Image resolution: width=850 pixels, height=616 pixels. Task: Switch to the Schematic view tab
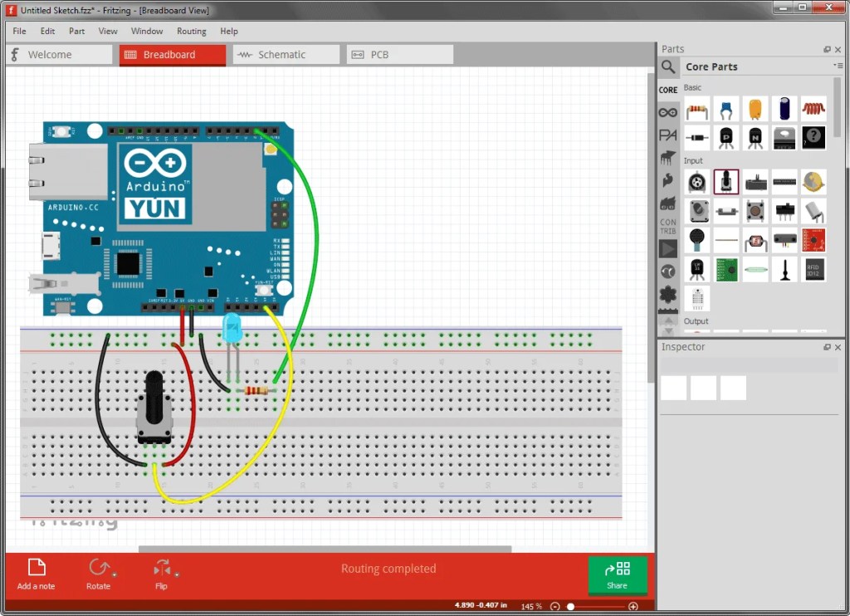tap(286, 53)
